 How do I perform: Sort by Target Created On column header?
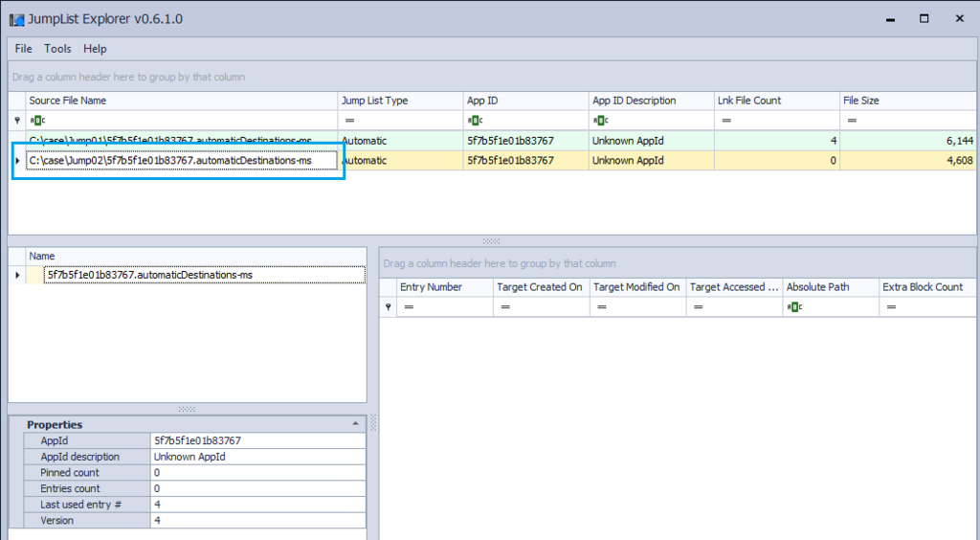[542, 287]
